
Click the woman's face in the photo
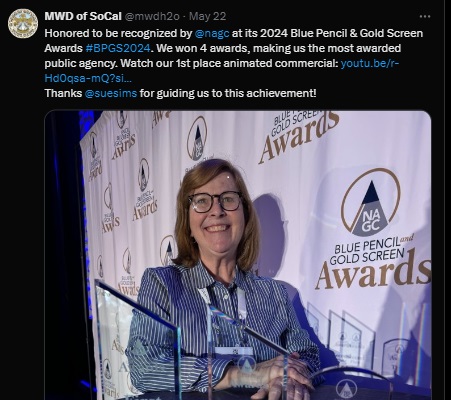217,213
